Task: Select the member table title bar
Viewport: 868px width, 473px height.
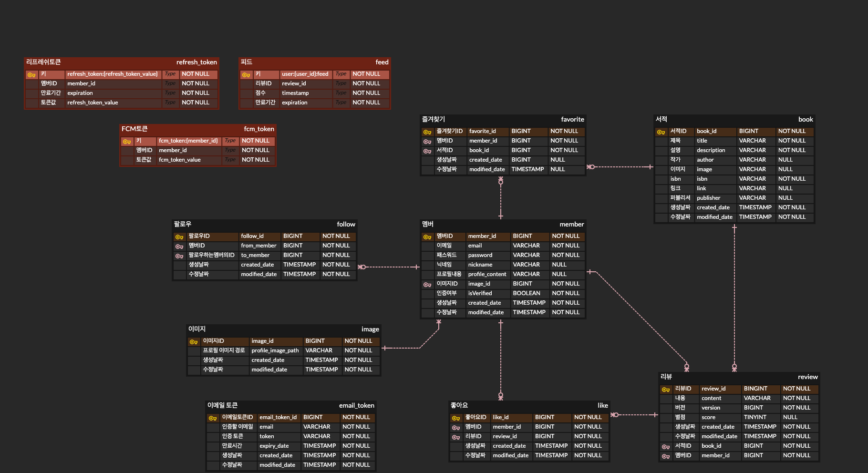Action: pyautogui.click(x=503, y=224)
